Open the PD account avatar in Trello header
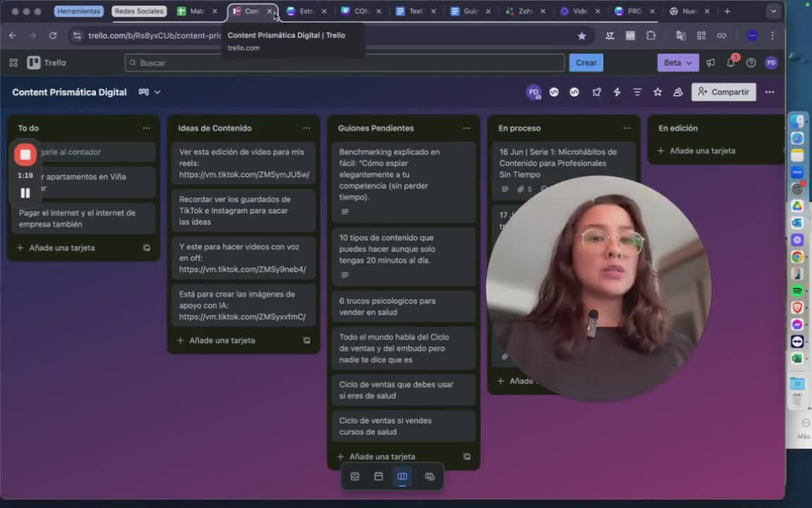812x508 pixels. tap(771, 63)
